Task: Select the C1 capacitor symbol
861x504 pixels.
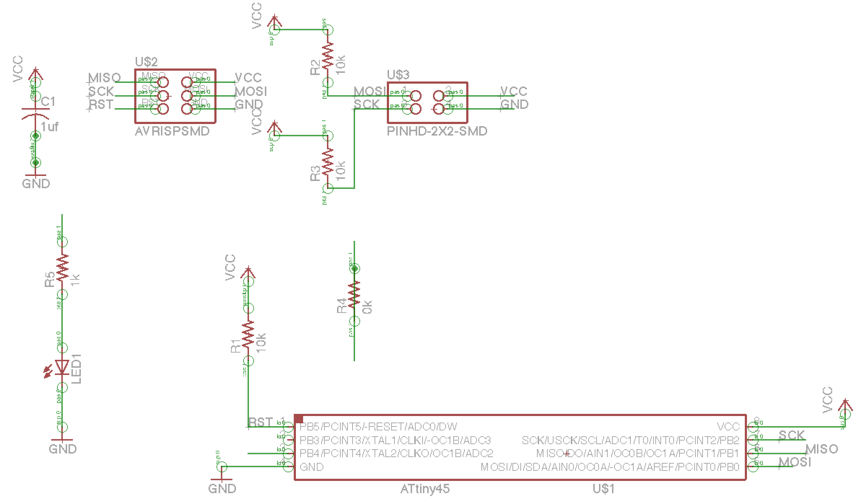Action: pos(35,113)
